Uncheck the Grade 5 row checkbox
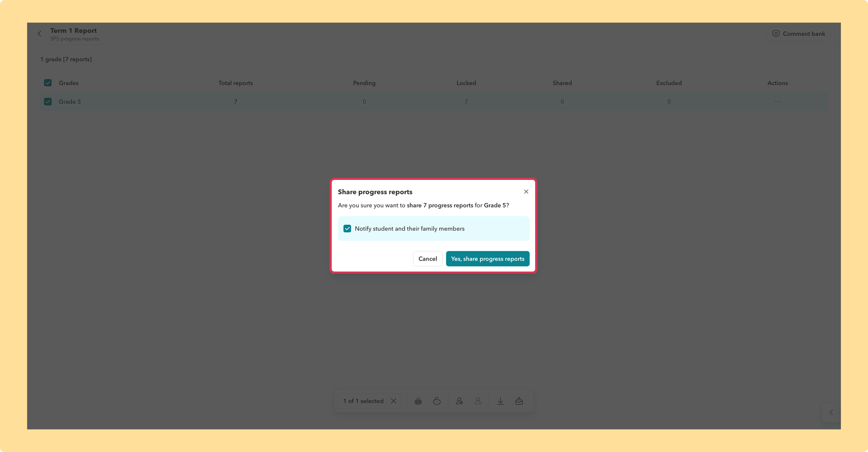This screenshot has width=868, height=452. pos(48,102)
